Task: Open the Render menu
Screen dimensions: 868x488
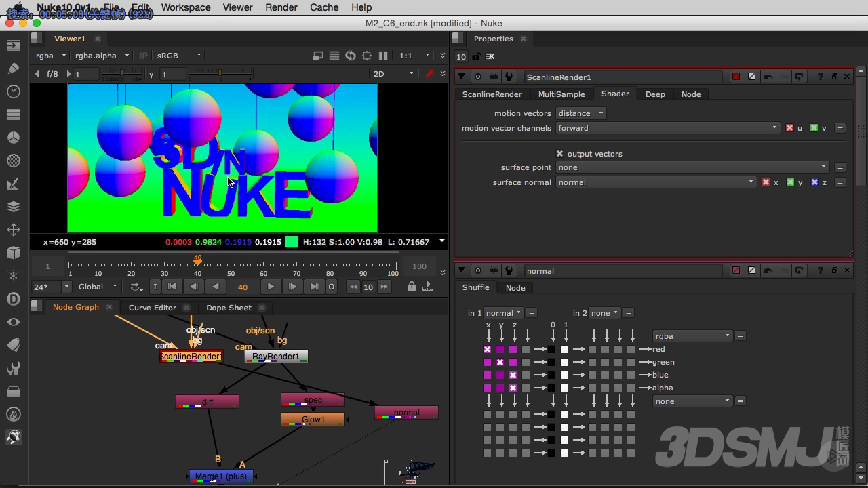Action: [281, 7]
